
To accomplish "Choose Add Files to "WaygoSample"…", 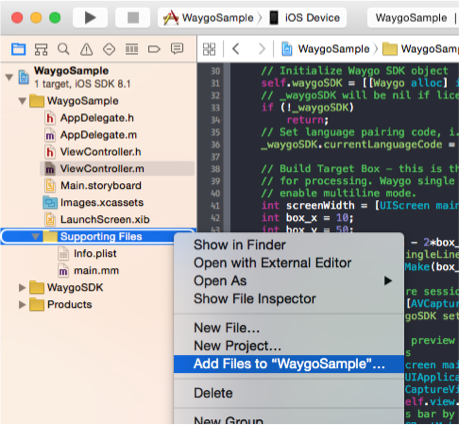I will tap(289, 364).
